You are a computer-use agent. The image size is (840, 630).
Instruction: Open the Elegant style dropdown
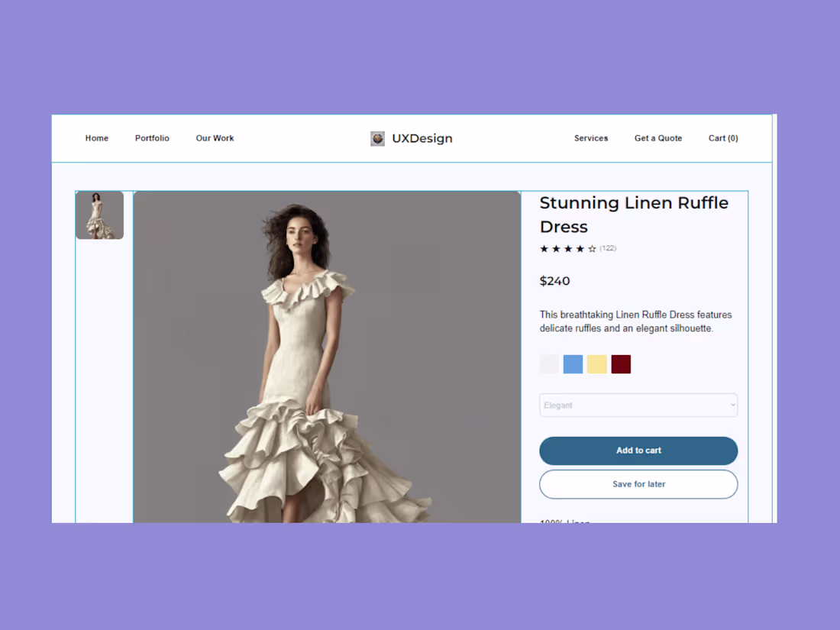pyautogui.click(x=638, y=405)
